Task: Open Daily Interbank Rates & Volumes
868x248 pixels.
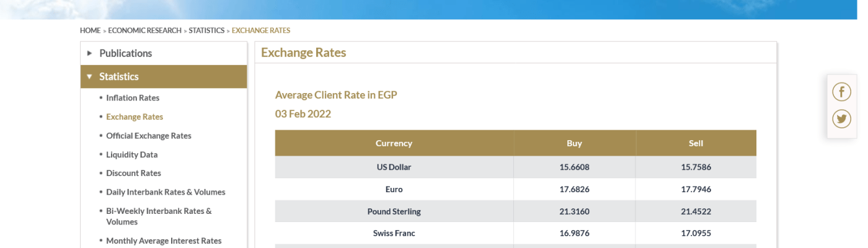Action: 166,192
